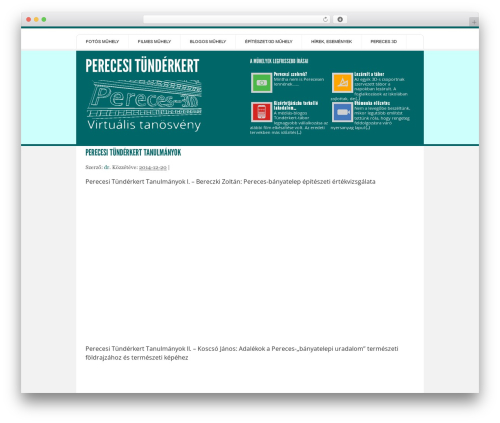This screenshot has width=500, height=423.
Task: Open the post title next to the red phone icon
Action: point(296,106)
